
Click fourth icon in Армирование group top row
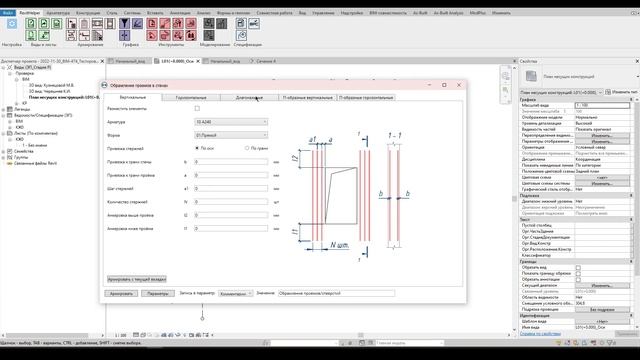[x=110, y=24]
